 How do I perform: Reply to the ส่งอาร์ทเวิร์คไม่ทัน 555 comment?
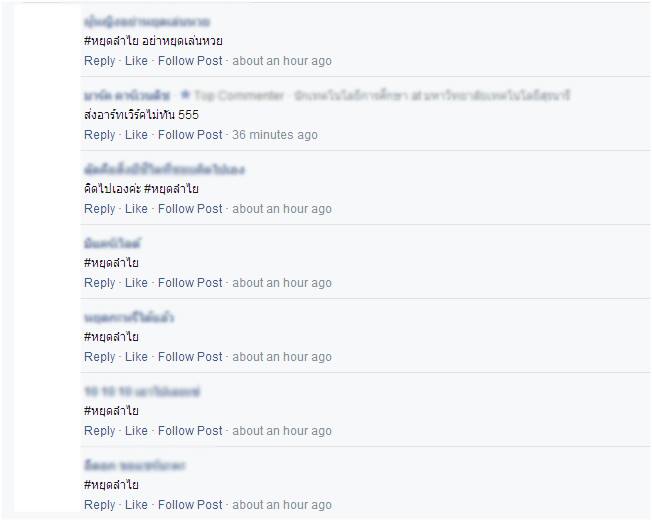(x=99, y=135)
